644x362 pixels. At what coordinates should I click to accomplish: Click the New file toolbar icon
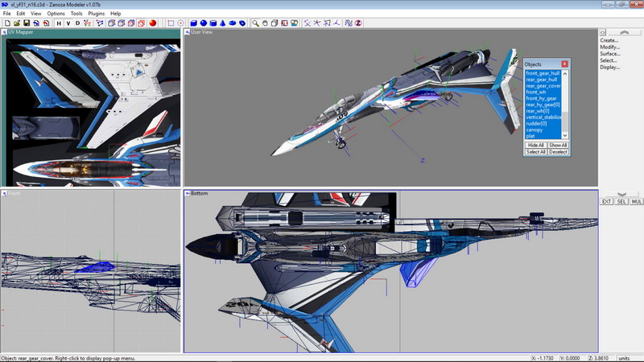click(x=7, y=23)
